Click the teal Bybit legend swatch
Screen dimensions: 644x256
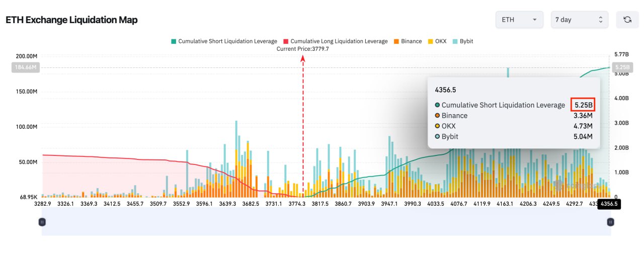(455, 41)
